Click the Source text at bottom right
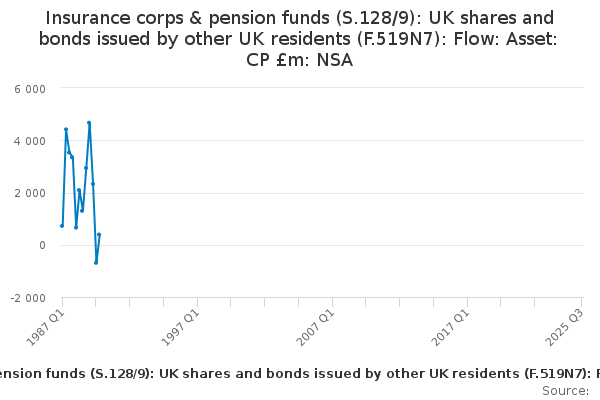The height and width of the screenshot is (400, 600). [565, 391]
